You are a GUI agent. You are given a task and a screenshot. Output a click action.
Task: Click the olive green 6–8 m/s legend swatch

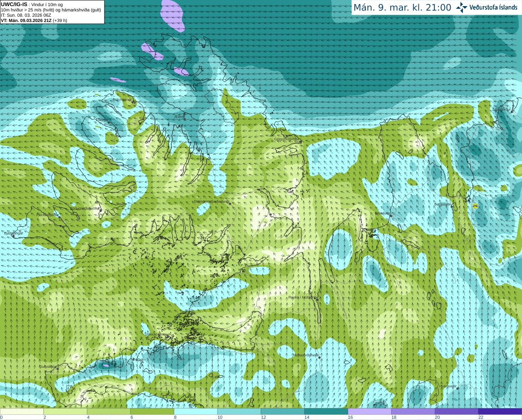pyautogui.click(x=152, y=411)
